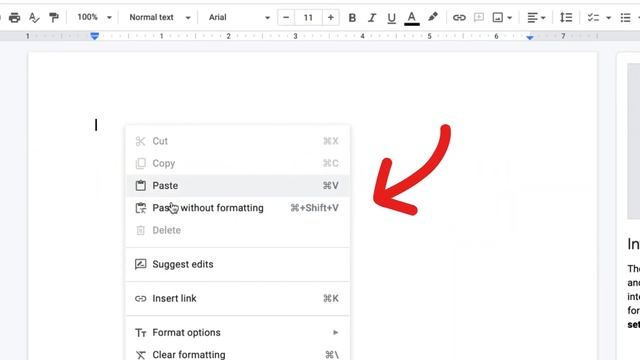Click the Delete entry in context menu

coord(238,230)
